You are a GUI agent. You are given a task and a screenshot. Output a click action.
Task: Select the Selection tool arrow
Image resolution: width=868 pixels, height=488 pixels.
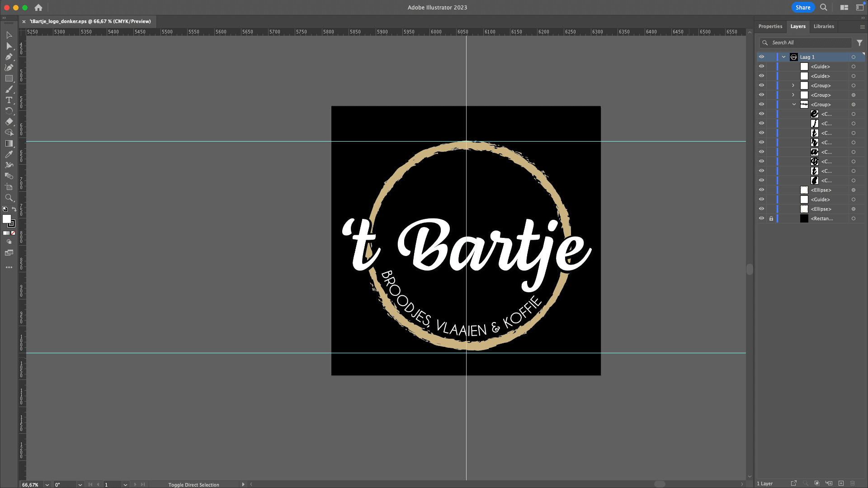[9, 35]
